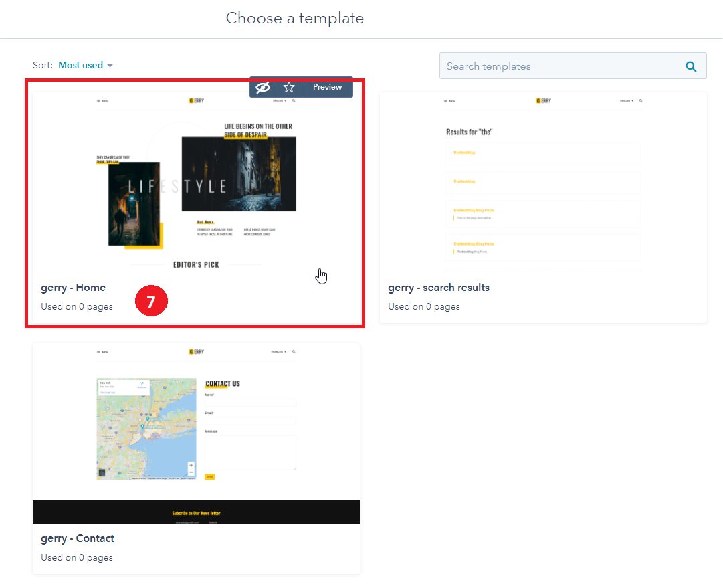Click the yellow Send button in Contact preview
The height and width of the screenshot is (588, 723).
pyautogui.click(x=209, y=476)
